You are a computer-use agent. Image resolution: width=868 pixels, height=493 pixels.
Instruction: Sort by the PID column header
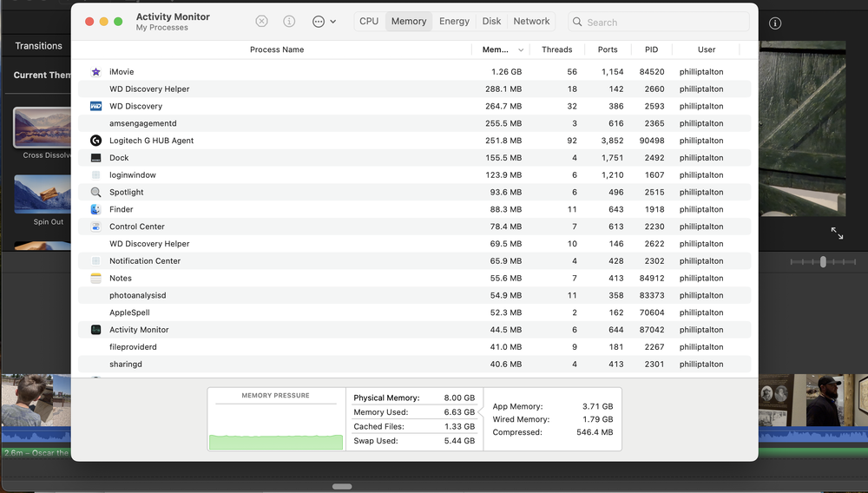pos(652,49)
